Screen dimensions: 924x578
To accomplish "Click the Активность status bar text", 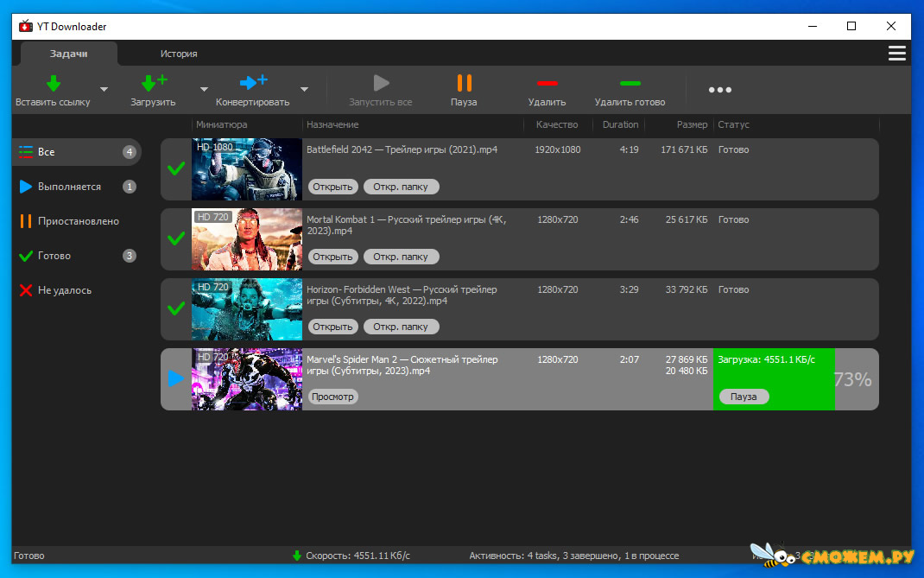I will point(574,556).
